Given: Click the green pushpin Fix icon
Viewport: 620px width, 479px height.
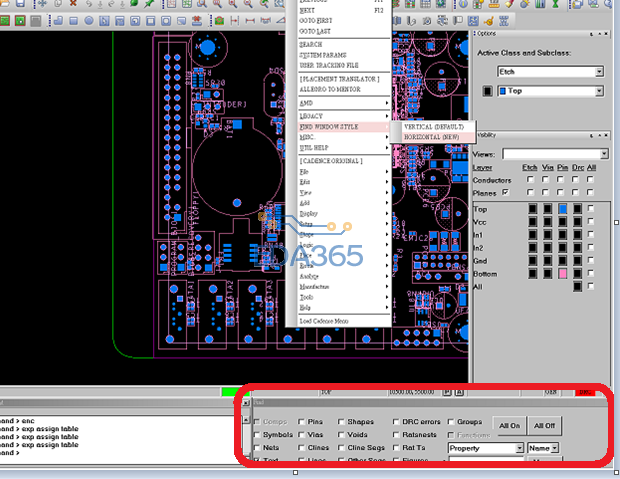Looking at the screenshot, I should click(150, 4).
